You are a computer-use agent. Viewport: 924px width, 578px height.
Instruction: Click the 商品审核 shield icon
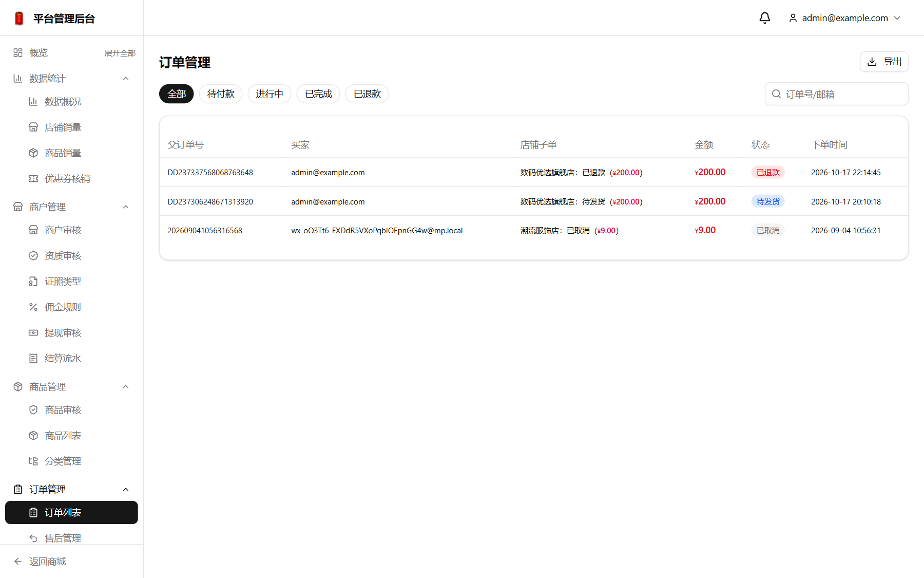click(x=33, y=410)
